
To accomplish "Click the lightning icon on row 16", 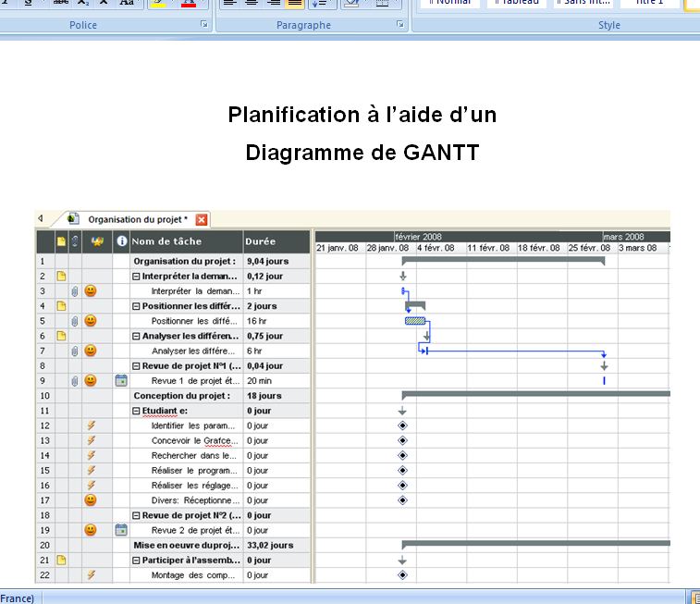I will (91, 486).
